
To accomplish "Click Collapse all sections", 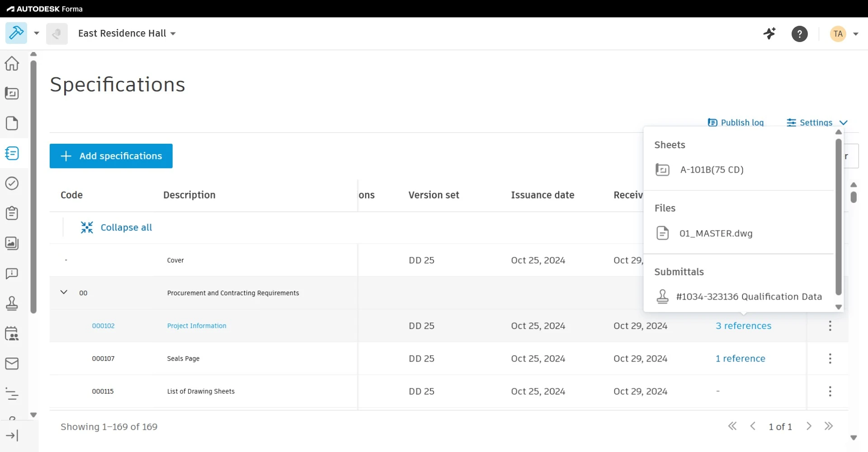I will click(116, 227).
